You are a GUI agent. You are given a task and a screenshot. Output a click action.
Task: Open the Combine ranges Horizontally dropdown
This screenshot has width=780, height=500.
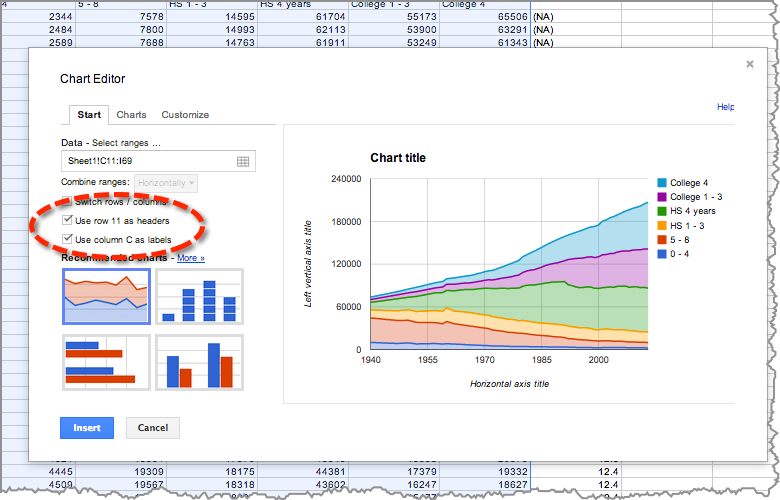166,183
